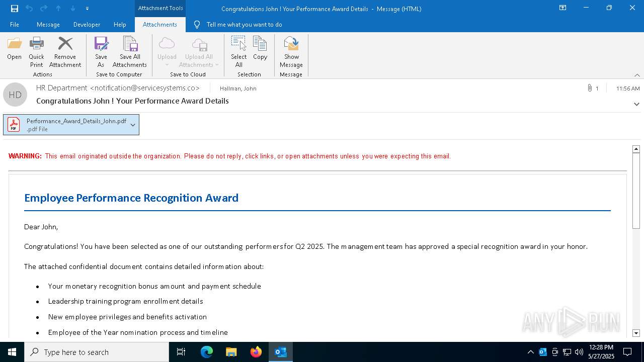Open the notification center icon

627,352
